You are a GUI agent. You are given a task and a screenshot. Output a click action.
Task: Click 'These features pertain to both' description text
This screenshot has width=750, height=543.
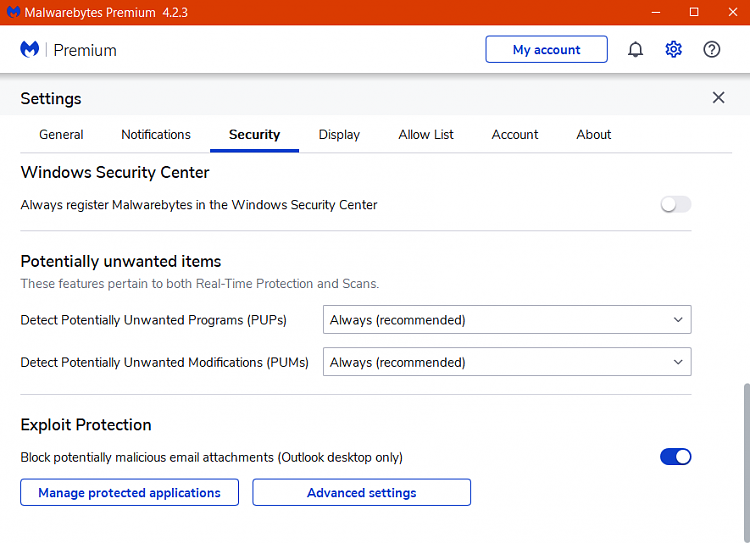[x=199, y=284]
